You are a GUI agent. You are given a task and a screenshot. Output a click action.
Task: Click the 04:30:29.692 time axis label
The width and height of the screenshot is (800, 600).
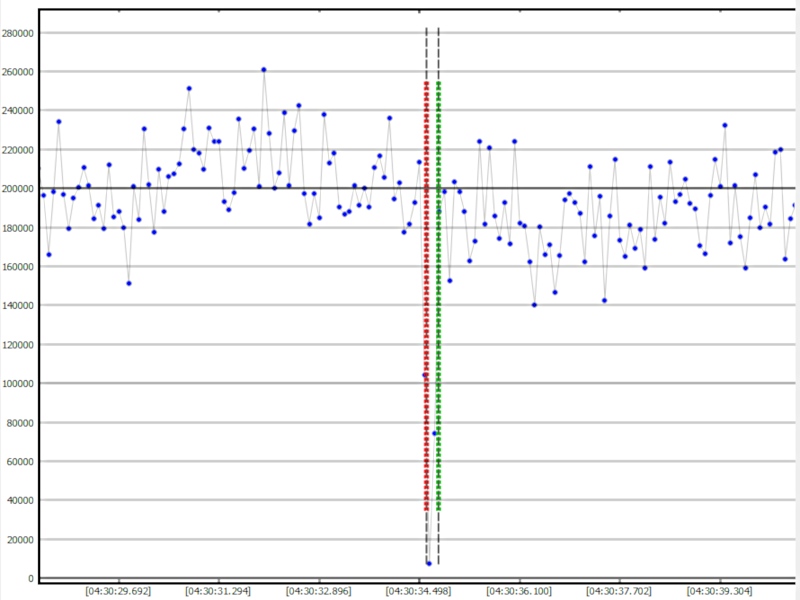[119, 591]
